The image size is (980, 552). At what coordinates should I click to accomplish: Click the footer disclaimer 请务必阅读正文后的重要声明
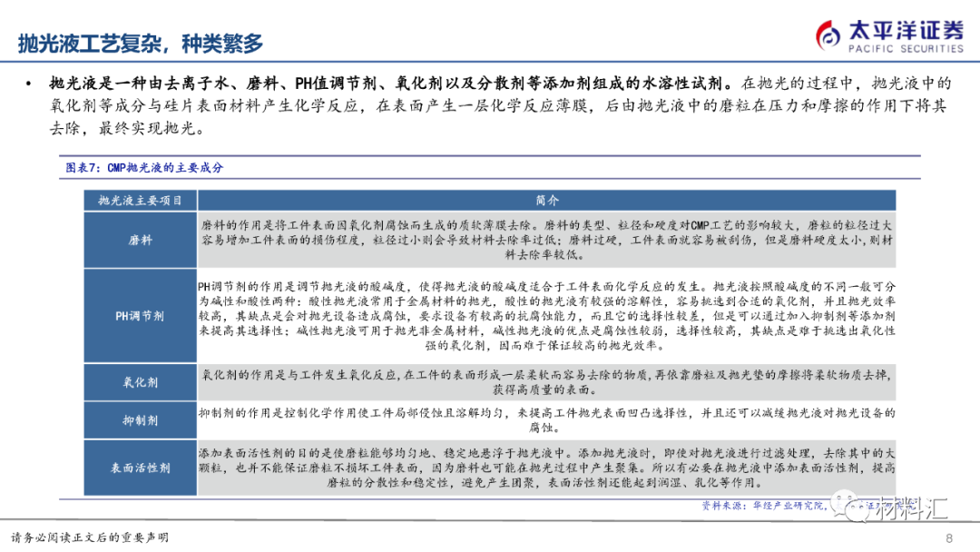[90, 537]
